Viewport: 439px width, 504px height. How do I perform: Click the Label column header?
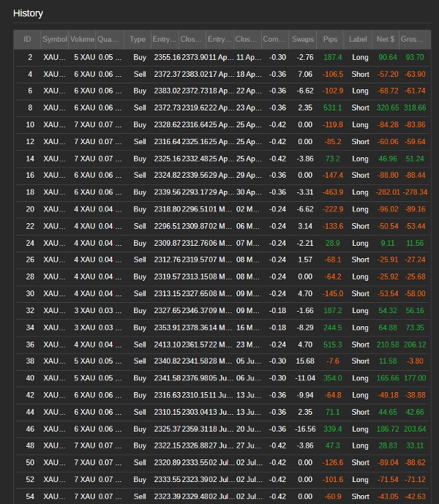coord(359,40)
